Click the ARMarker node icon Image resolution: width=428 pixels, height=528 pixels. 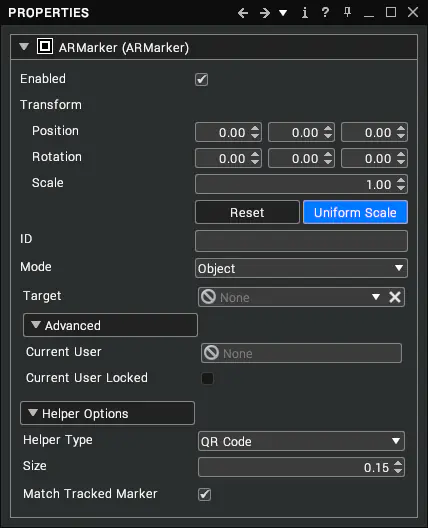(45, 46)
